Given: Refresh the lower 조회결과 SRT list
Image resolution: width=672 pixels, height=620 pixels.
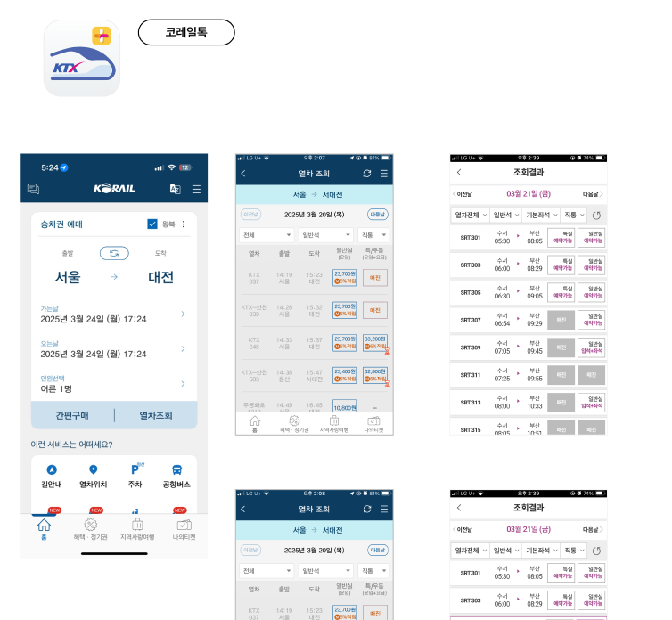Looking at the screenshot, I should [x=596, y=551].
